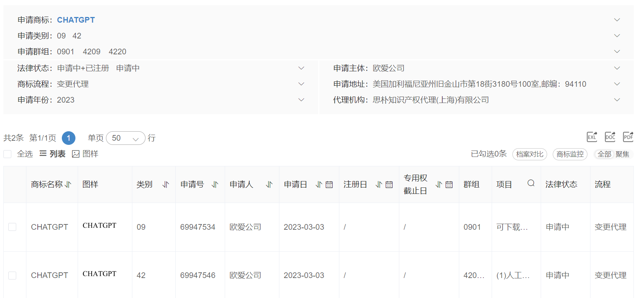
Task: Toggle the 全部/聚焦 switch to 聚焦
Action: pos(622,154)
